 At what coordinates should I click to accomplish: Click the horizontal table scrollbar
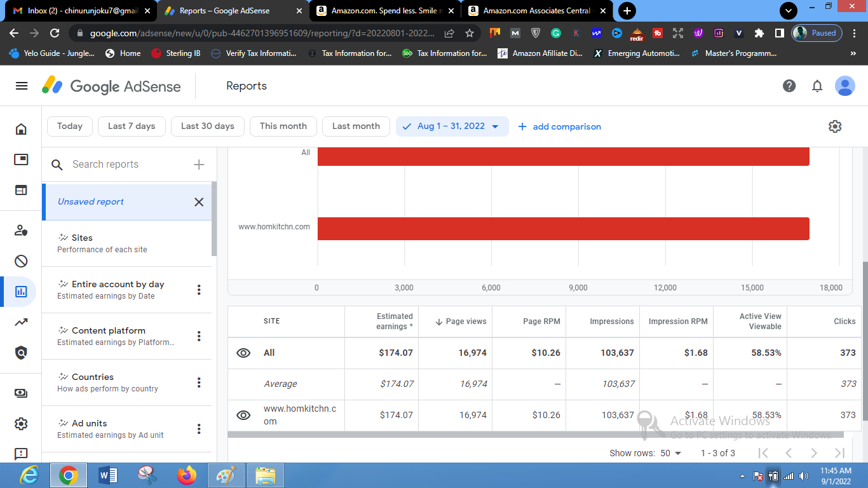(536, 435)
